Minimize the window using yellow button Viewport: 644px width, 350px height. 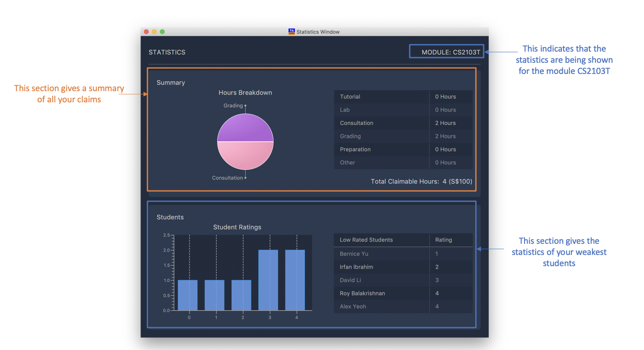click(x=154, y=32)
